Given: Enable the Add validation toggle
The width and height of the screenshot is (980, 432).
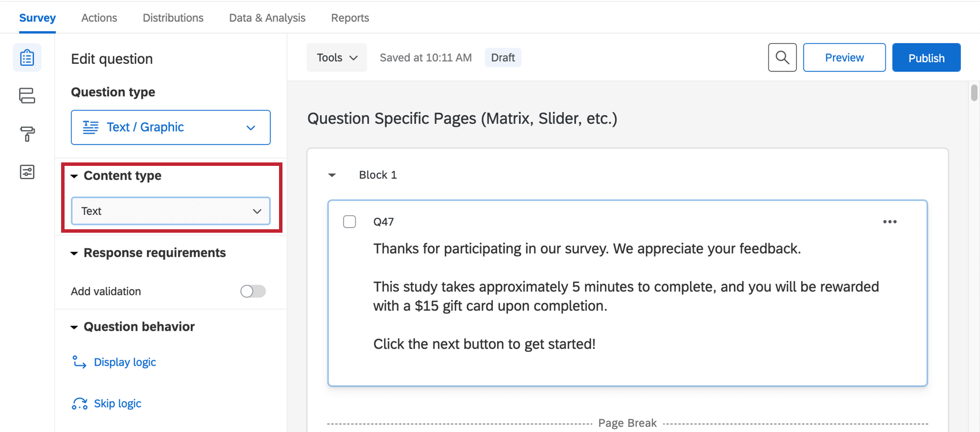Looking at the screenshot, I should 252,291.
